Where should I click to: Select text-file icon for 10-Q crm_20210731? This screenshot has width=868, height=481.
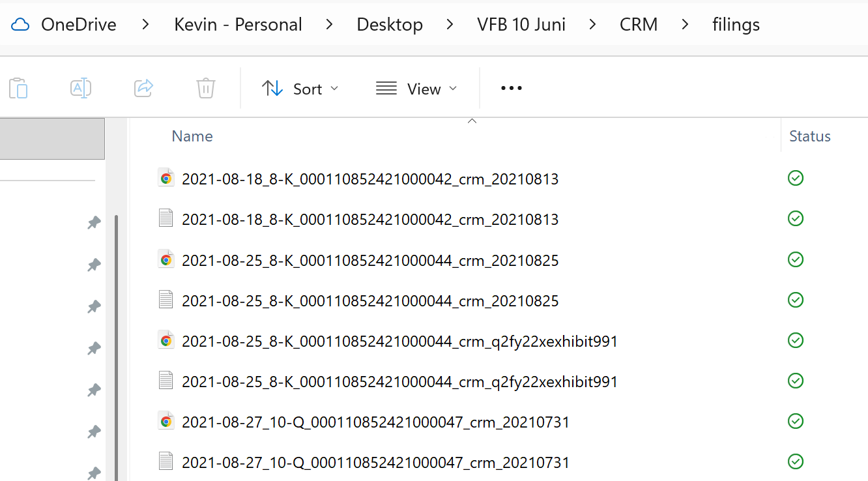pyautogui.click(x=166, y=461)
